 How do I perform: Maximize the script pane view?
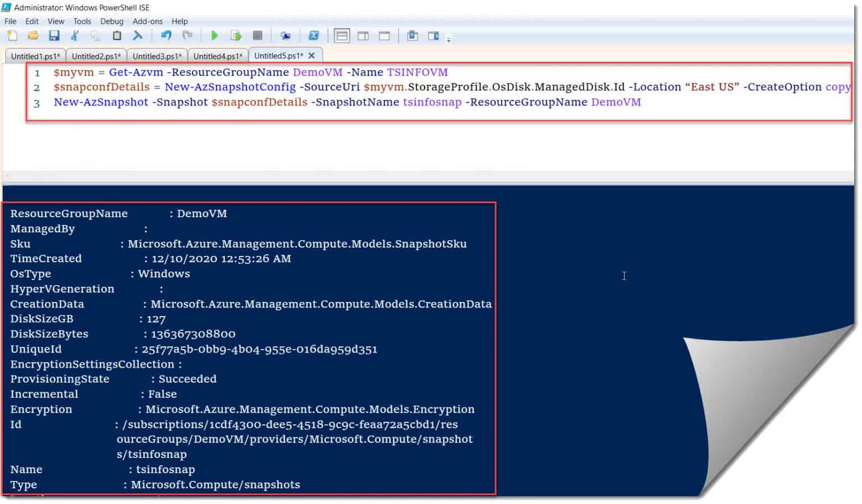[x=384, y=35]
